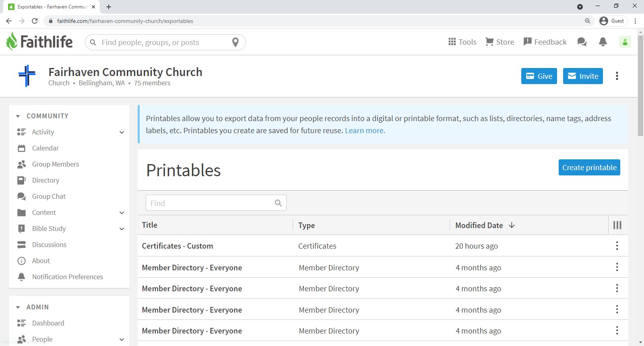
Task: Click the 20 hours ago cell
Action: 477,246
